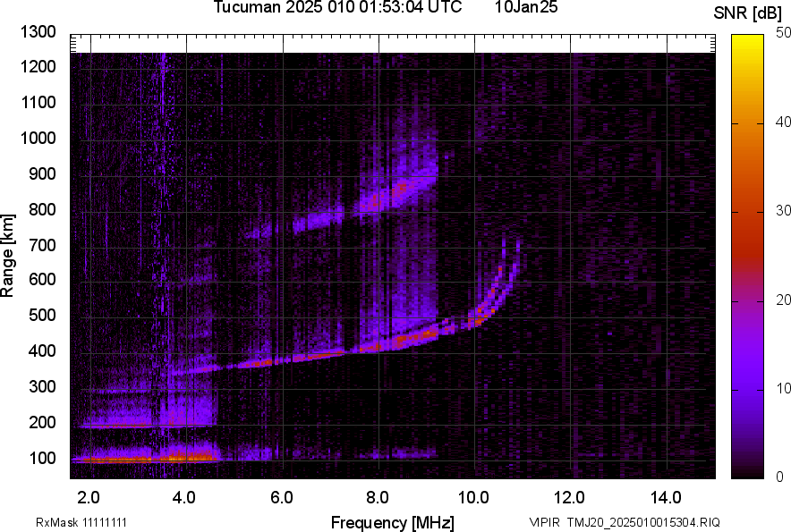This screenshot has height=532, width=791.
Task: Click the 50 tick label on colorbar
Action: click(784, 32)
